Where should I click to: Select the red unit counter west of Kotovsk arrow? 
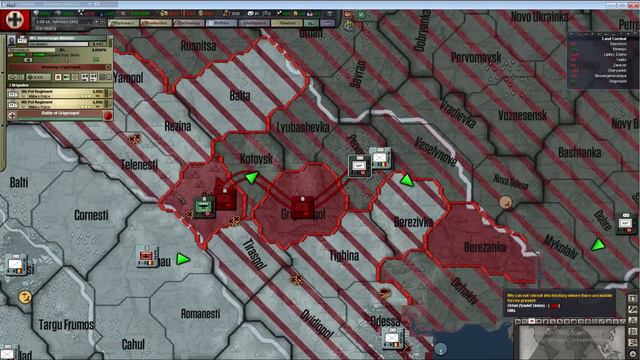(x=225, y=199)
